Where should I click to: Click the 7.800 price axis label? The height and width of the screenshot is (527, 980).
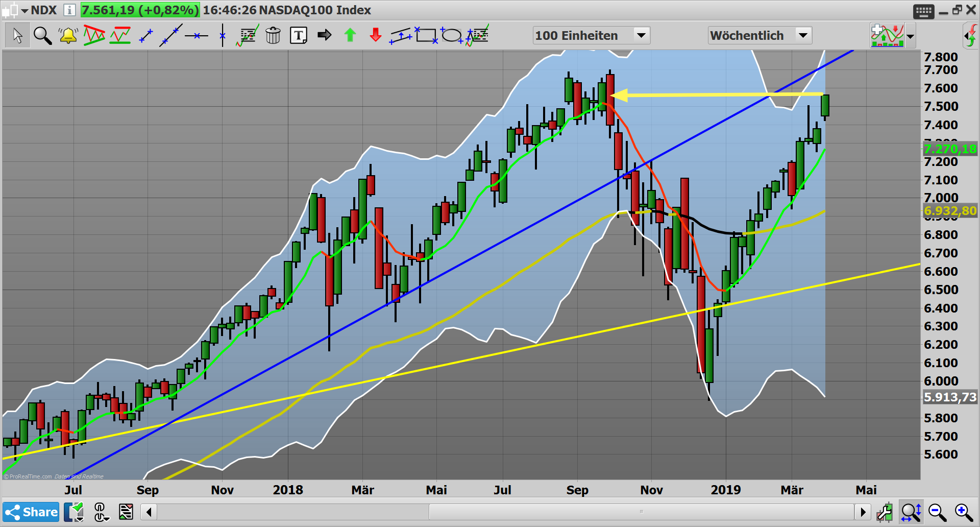click(941, 57)
